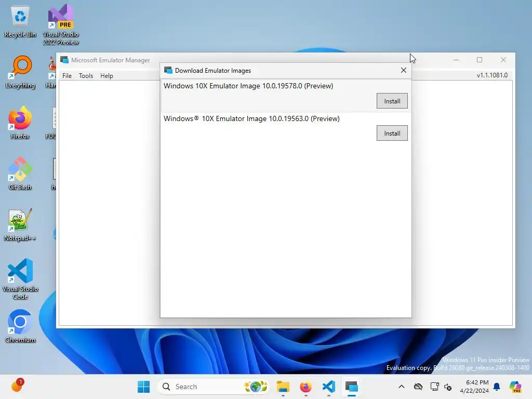The height and width of the screenshot is (399, 532).
Task: Select the 10.0.19563.0 emulator image text
Action: coord(251,118)
